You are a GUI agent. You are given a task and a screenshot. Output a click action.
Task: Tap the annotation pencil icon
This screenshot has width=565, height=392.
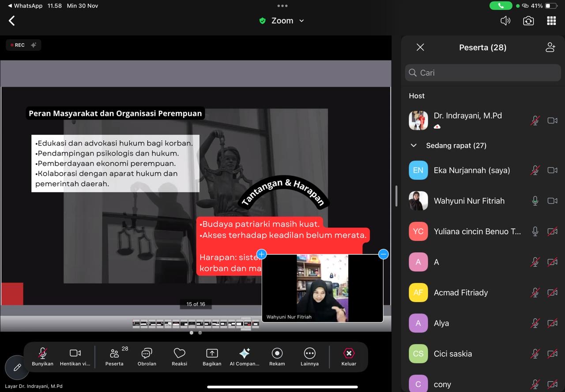pos(17,367)
